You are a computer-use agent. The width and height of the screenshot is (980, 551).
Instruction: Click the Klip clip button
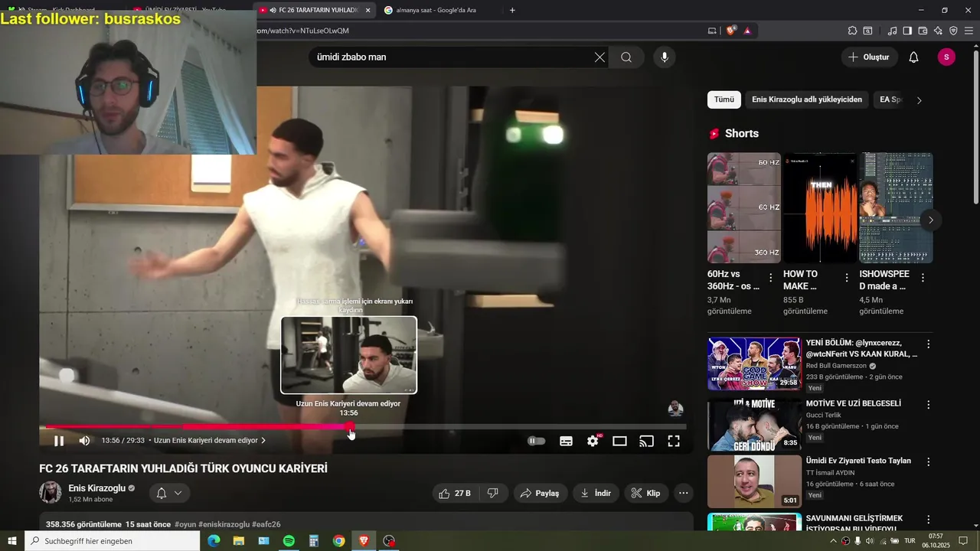[x=646, y=493]
